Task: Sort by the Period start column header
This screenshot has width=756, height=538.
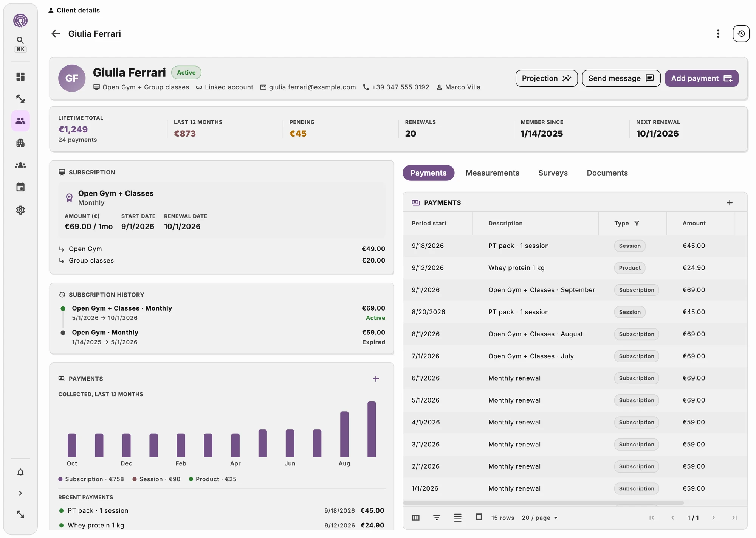Action: 429,223
